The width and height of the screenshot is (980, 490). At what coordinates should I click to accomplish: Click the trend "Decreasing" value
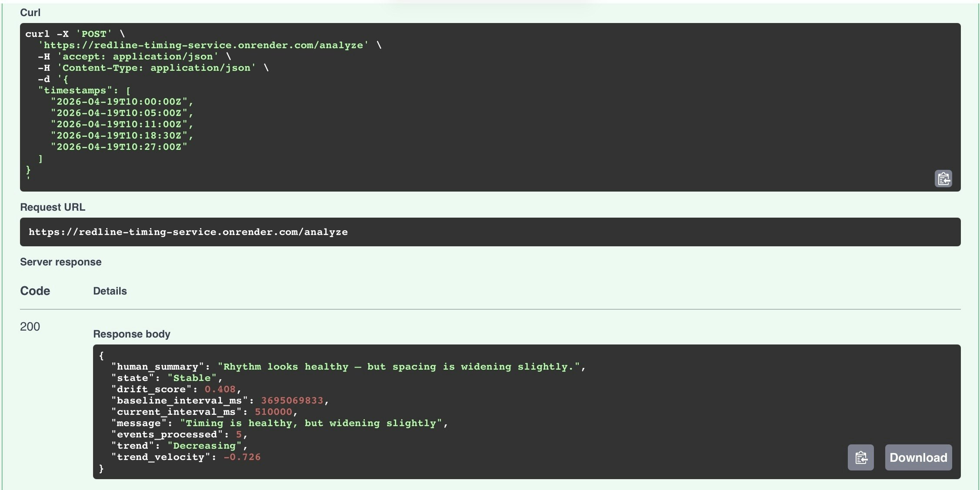[204, 446]
